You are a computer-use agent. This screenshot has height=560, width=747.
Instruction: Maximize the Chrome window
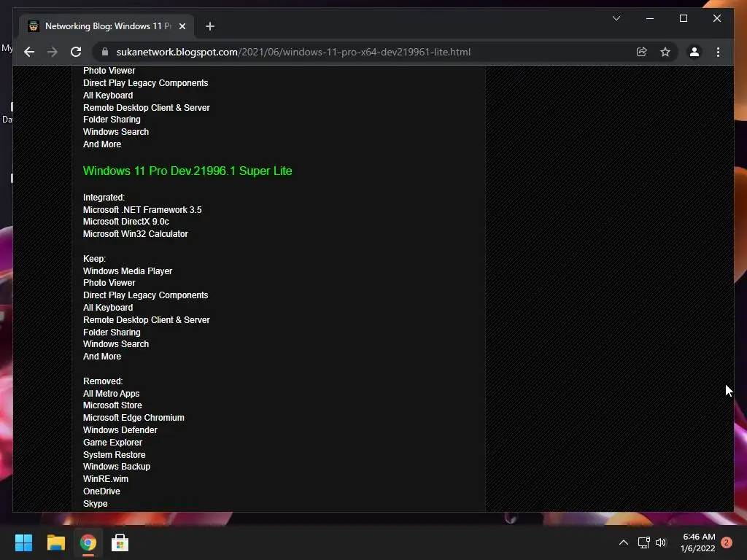click(x=683, y=18)
